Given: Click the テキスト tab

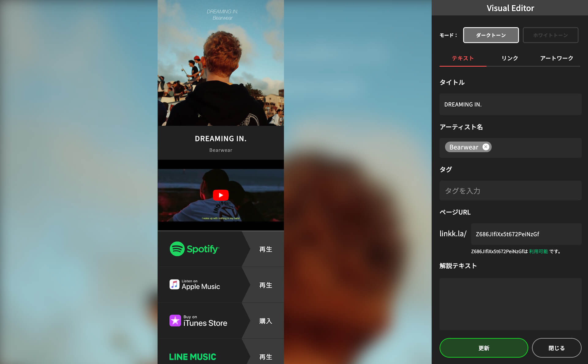Looking at the screenshot, I should 462,58.
